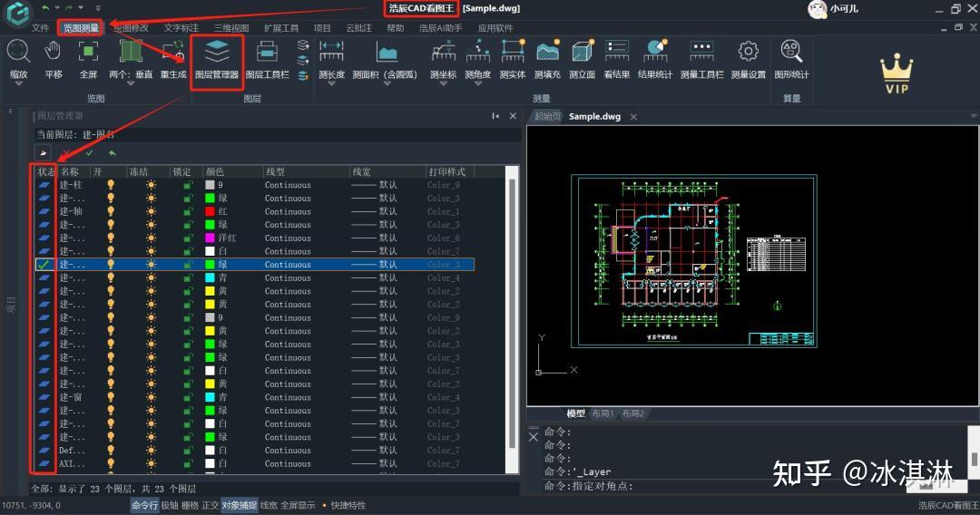The width and height of the screenshot is (980, 515).
Task: Open the redo history dropdown arrow
Action: 81,8
